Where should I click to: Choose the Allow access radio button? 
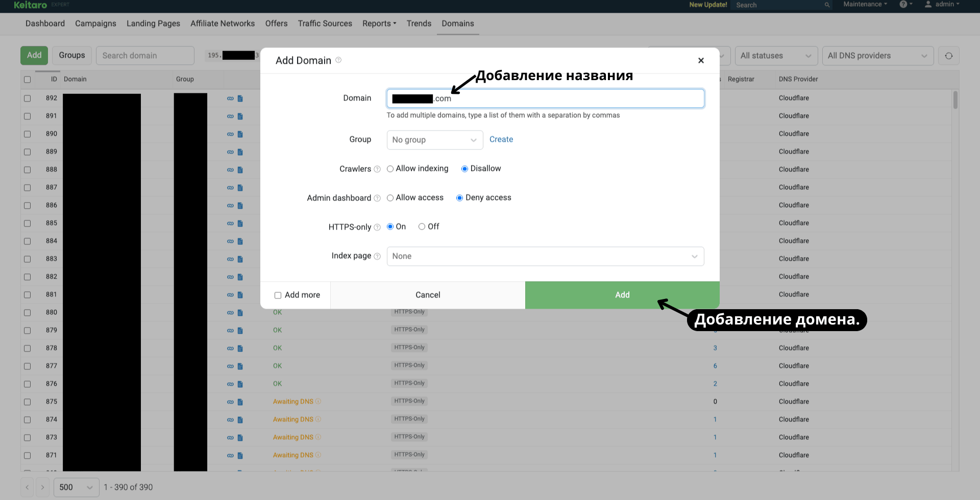390,198
